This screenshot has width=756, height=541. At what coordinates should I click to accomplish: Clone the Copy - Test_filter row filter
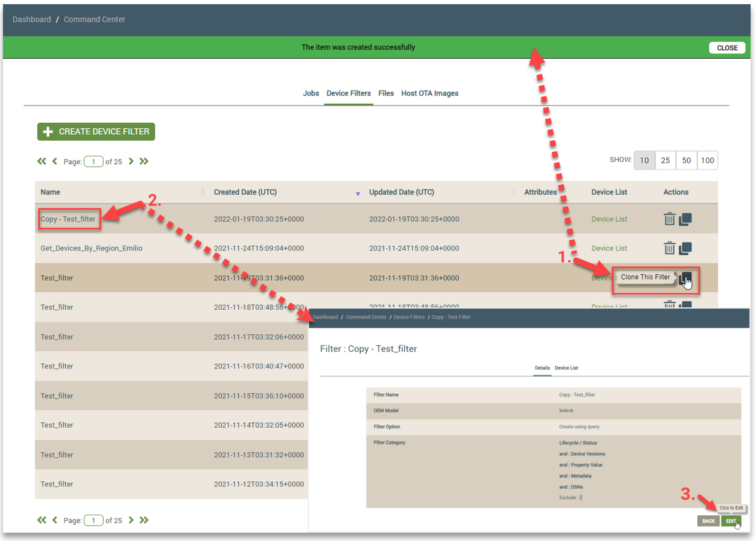pos(685,219)
